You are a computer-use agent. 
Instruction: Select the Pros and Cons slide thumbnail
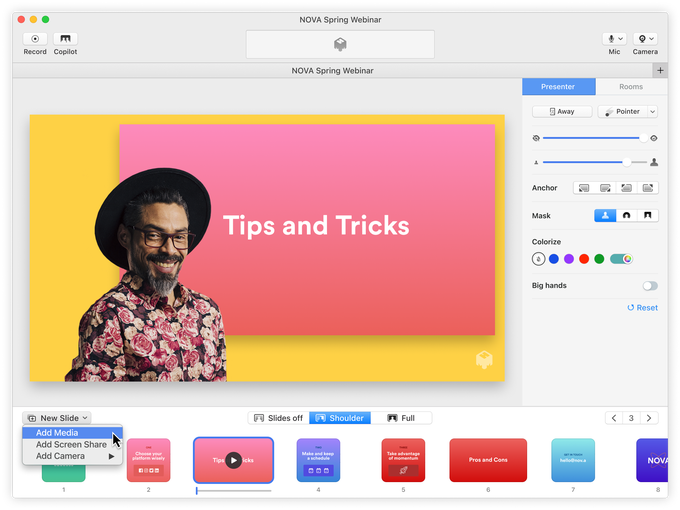coord(488,460)
